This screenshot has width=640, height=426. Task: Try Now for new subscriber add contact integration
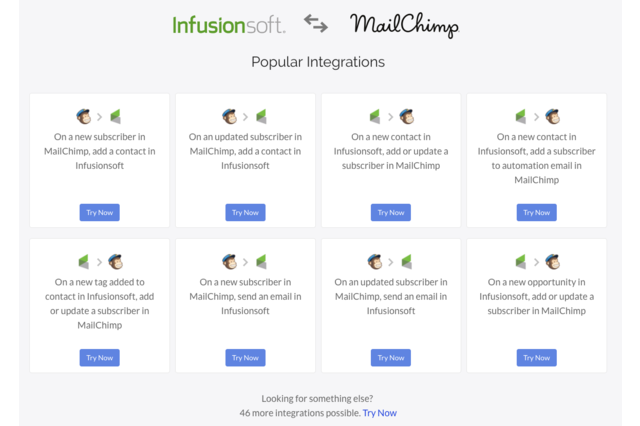(x=100, y=213)
